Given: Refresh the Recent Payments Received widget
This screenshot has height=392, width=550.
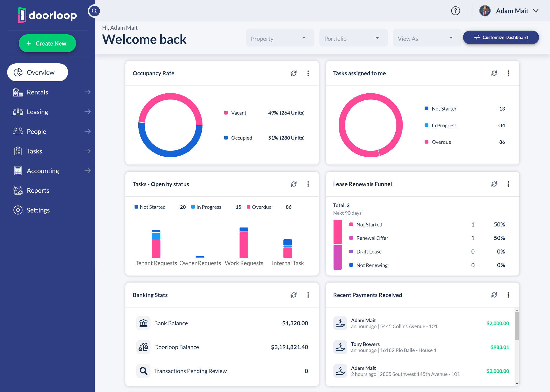Looking at the screenshot, I should (x=494, y=295).
